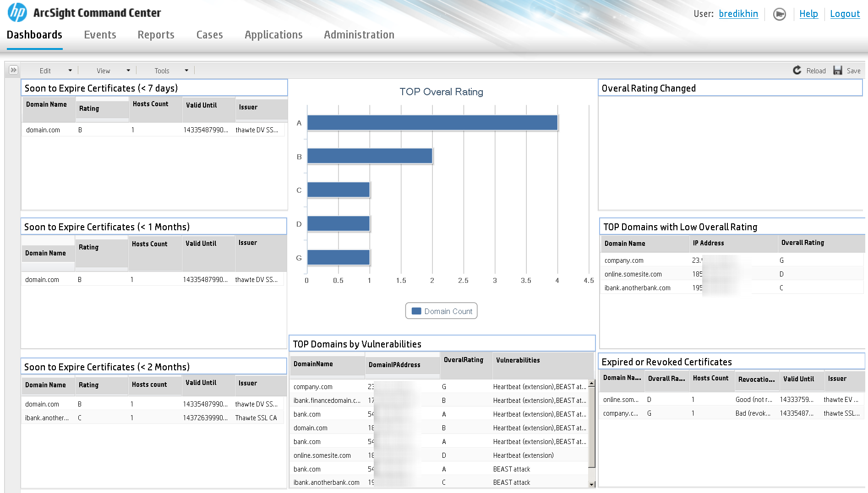
Task: Open the View dropdown menu
Action: (113, 70)
